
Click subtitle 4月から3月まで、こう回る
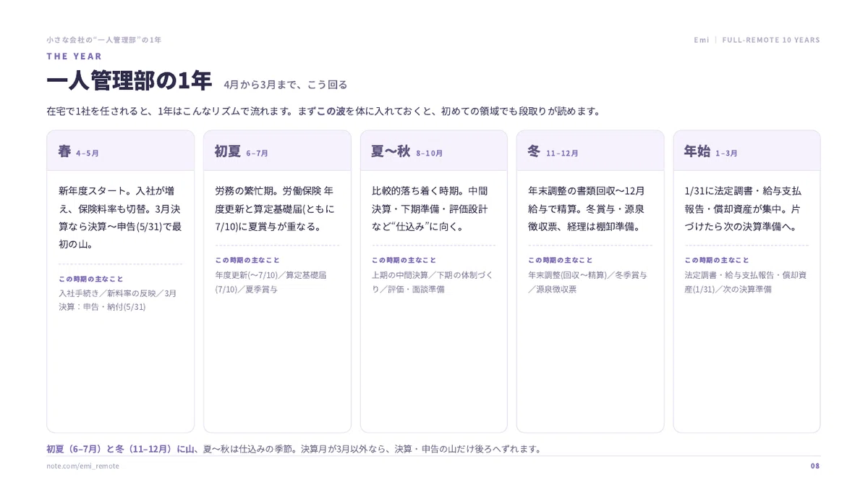[x=286, y=85]
